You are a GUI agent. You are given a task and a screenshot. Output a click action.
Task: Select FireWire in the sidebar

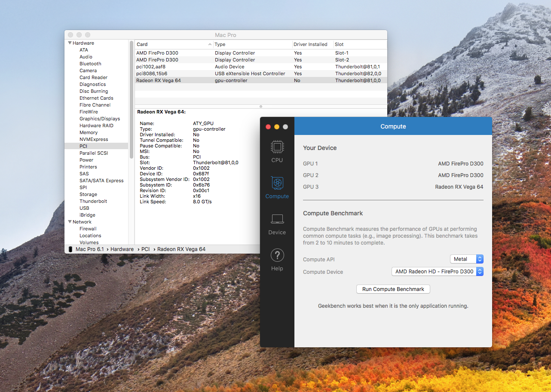pyautogui.click(x=89, y=112)
